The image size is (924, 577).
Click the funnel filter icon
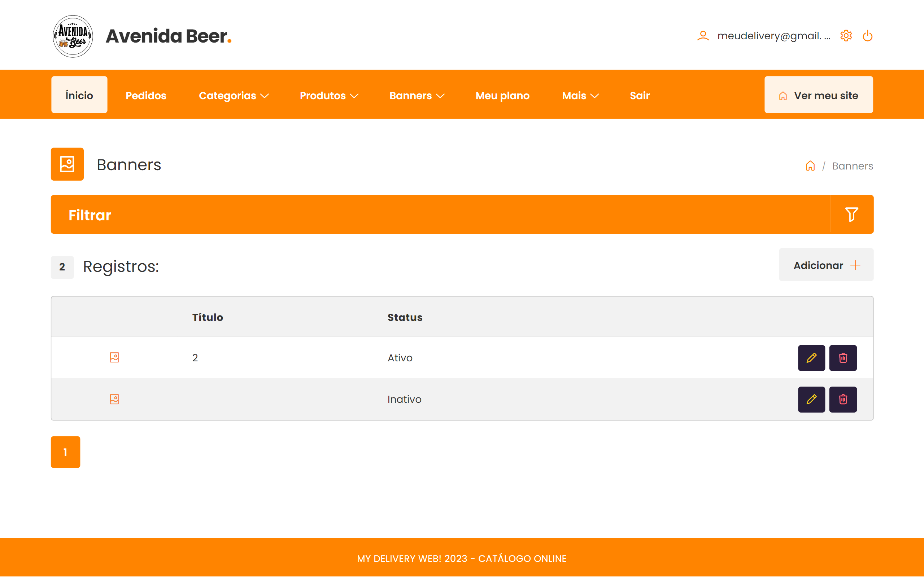coord(851,215)
